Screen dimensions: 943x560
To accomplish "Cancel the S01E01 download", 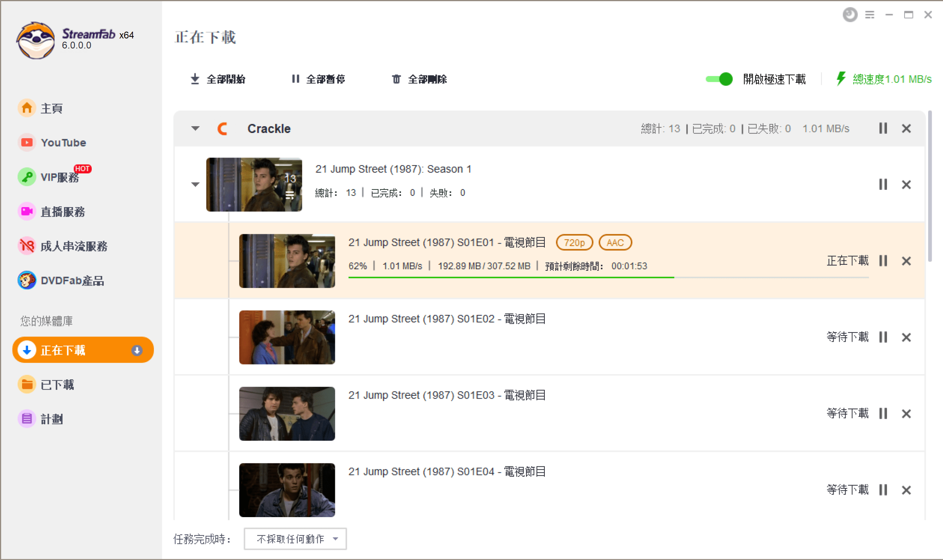I will tap(907, 261).
